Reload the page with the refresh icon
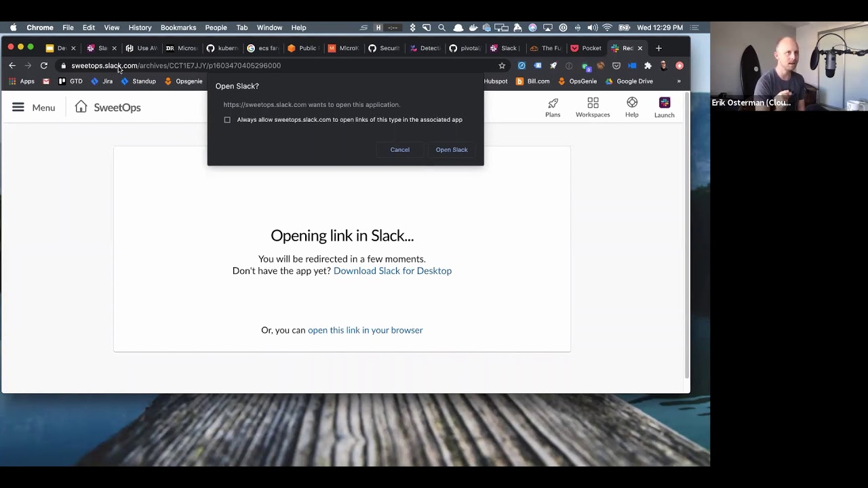This screenshot has height=488, width=868. pos(44,66)
